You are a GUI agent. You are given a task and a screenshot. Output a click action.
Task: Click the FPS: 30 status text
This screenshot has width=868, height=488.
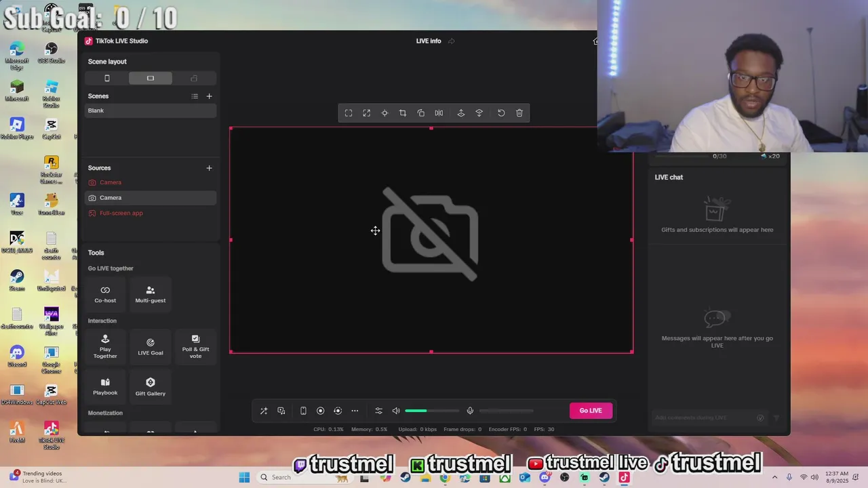(544, 429)
